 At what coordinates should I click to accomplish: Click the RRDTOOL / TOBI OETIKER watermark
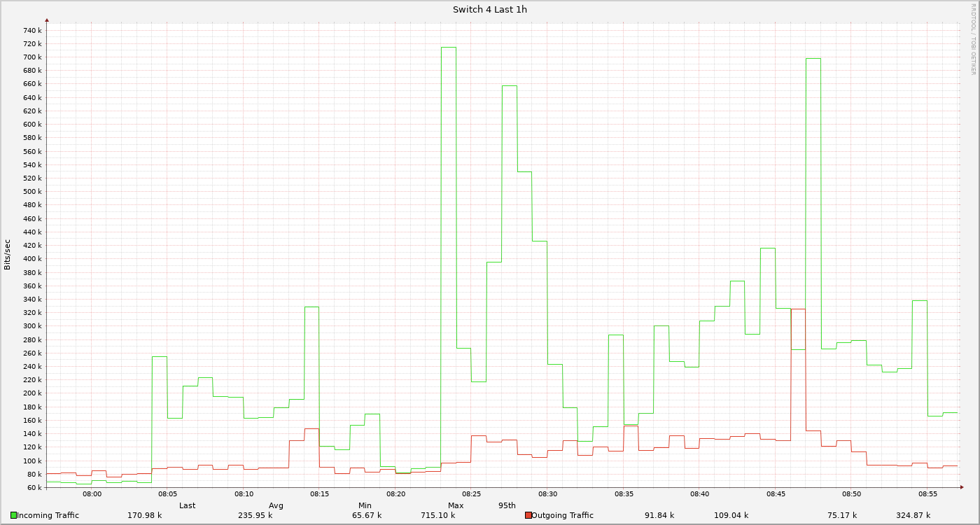click(973, 38)
